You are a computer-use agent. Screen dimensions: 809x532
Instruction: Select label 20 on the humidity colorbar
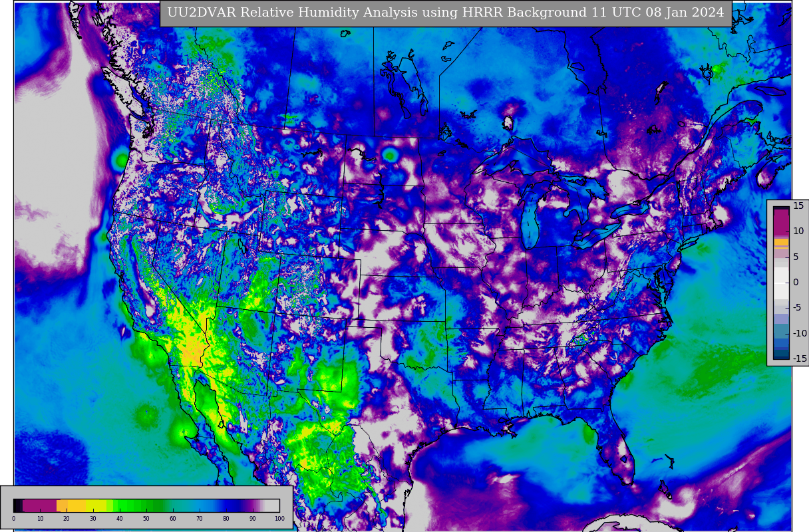pyautogui.click(x=67, y=519)
